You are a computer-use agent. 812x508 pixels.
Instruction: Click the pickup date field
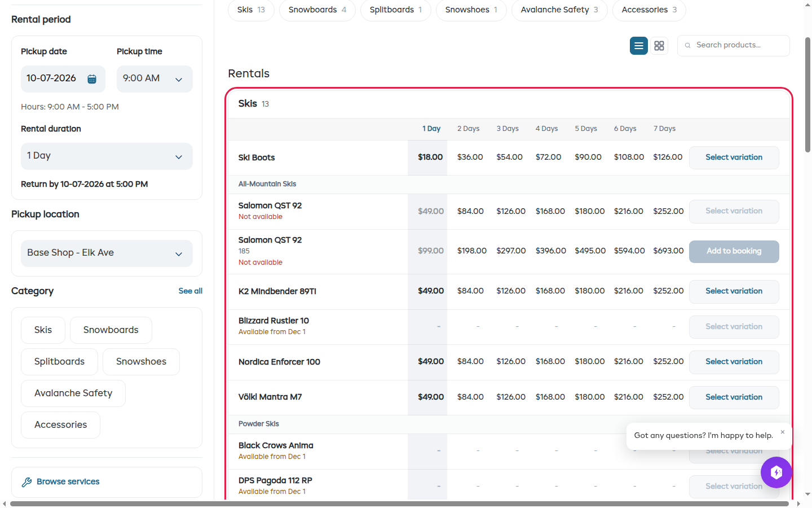click(63, 79)
